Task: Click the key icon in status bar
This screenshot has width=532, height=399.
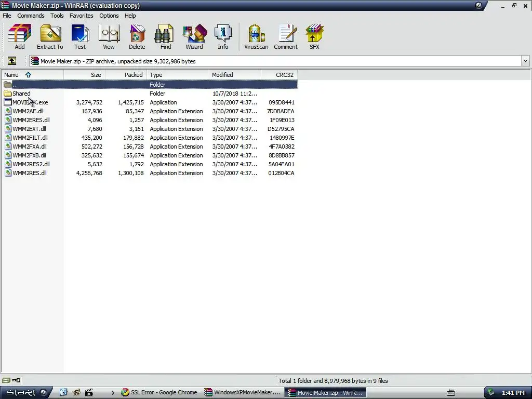Action: pos(16,380)
